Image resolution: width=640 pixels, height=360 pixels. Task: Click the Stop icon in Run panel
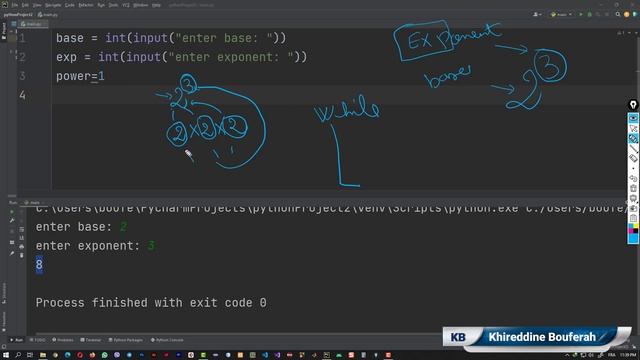click(12, 231)
